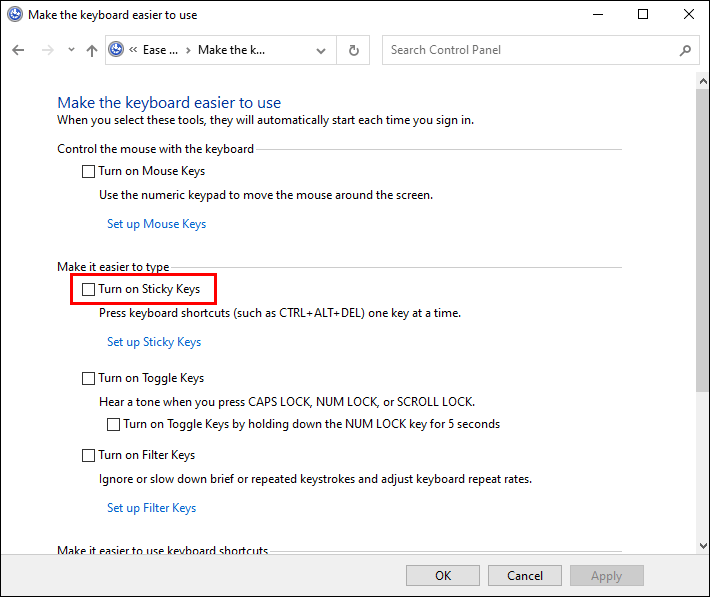710x597 pixels.
Task: Select the Ease breadcrumb in address bar
Action: point(160,50)
